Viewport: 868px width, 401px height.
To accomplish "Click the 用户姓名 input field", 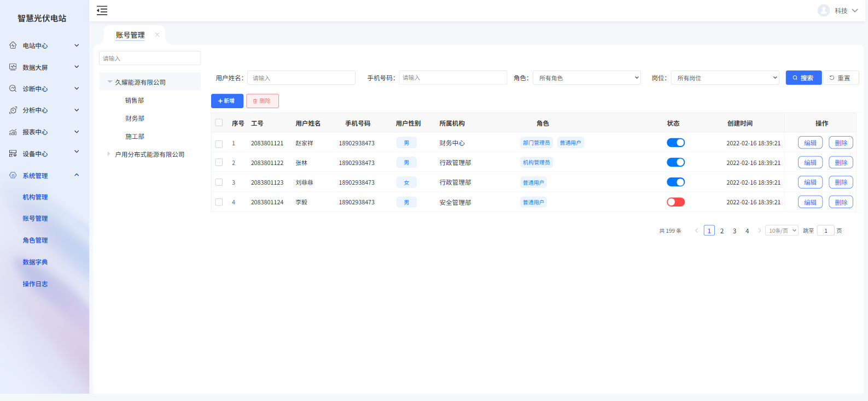I will point(301,78).
